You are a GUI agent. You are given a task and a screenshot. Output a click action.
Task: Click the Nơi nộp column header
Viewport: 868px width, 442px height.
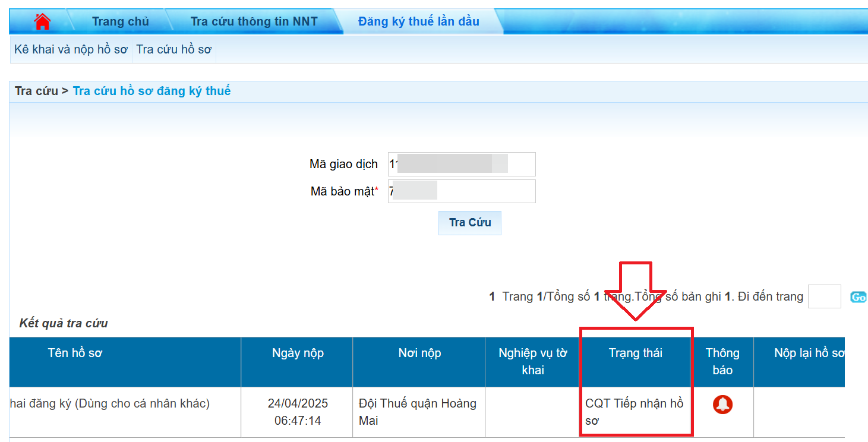419,353
